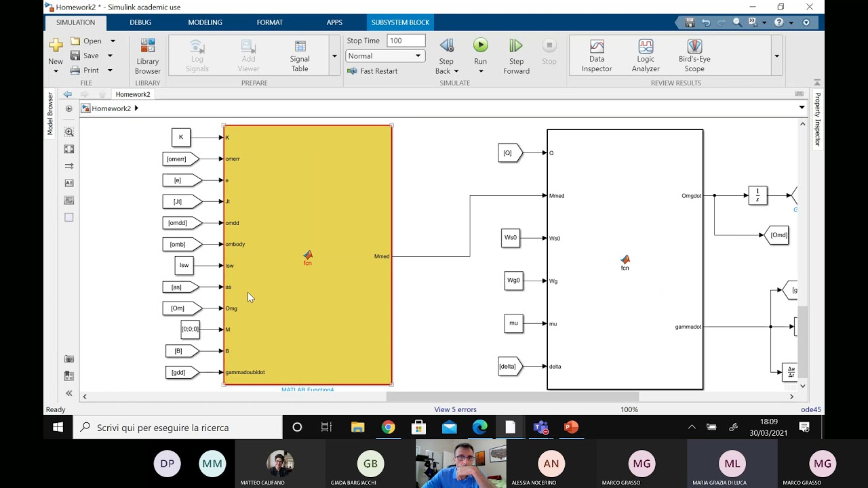Open the Bird's-Eye Scope
This screenshot has height=488, width=868.
pyautogui.click(x=694, y=57)
